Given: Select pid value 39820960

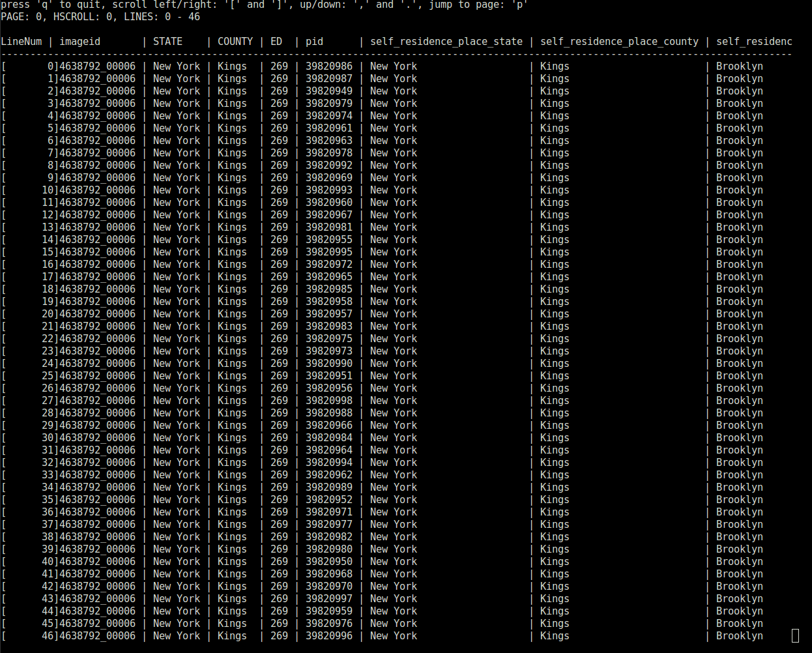Looking at the screenshot, I should [x=329, y=202].
